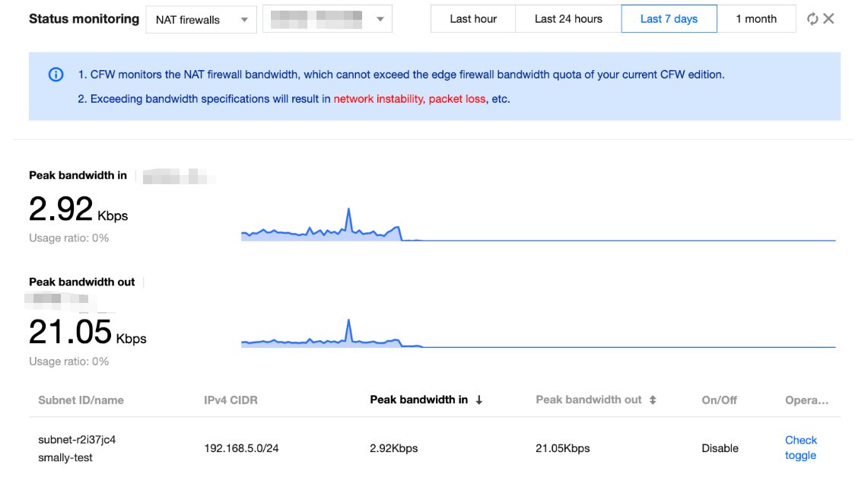Screen dimensions: 868x478
Task: Click the Subnet ID/name column header
Action: pyautogui.click(x=81, y=400)
